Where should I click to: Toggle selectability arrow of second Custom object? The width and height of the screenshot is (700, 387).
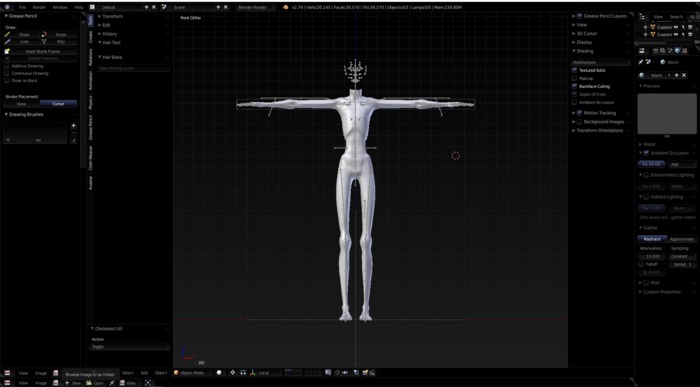683,34
